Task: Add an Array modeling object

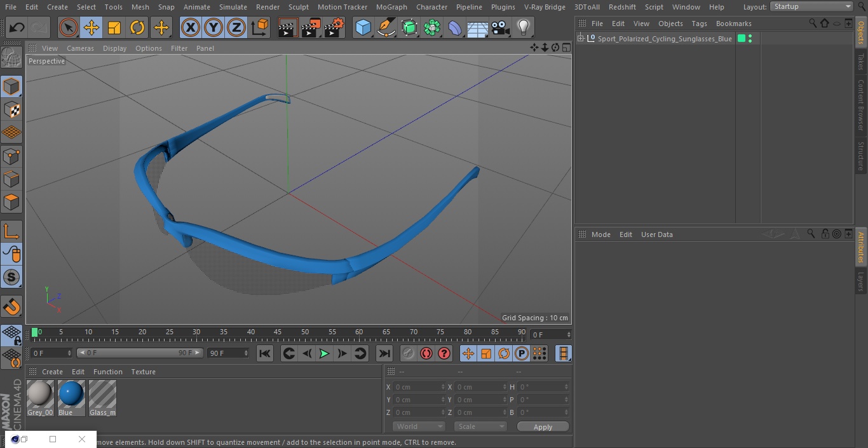Action: click(x=432, y=28)
